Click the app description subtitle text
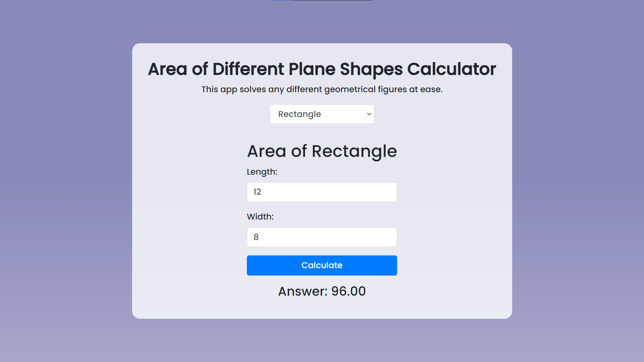Screen dimensions: 644x362 (x=322, y=89)
